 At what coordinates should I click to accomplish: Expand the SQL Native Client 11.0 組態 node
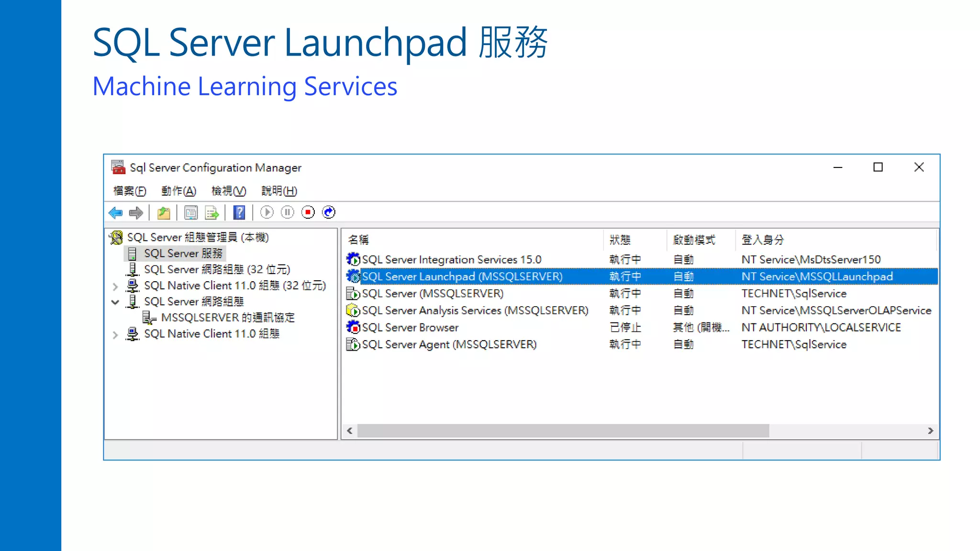[x=115, y=335]
